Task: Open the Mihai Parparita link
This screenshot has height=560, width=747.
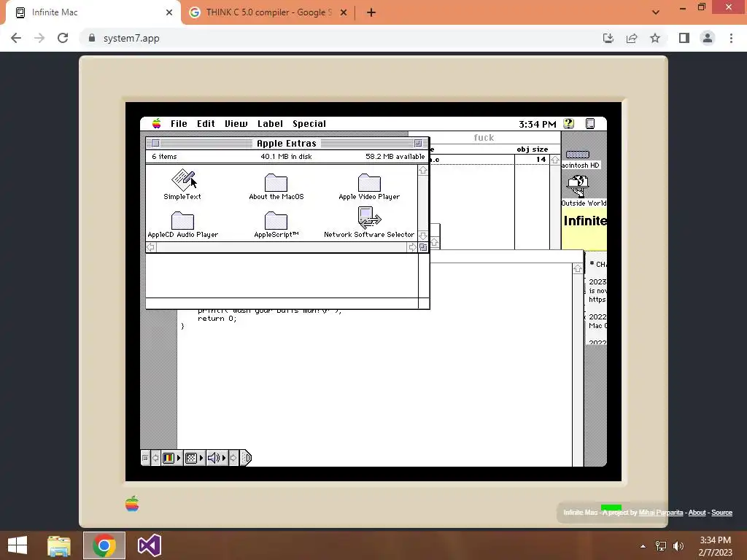Action: coord(661,513)
